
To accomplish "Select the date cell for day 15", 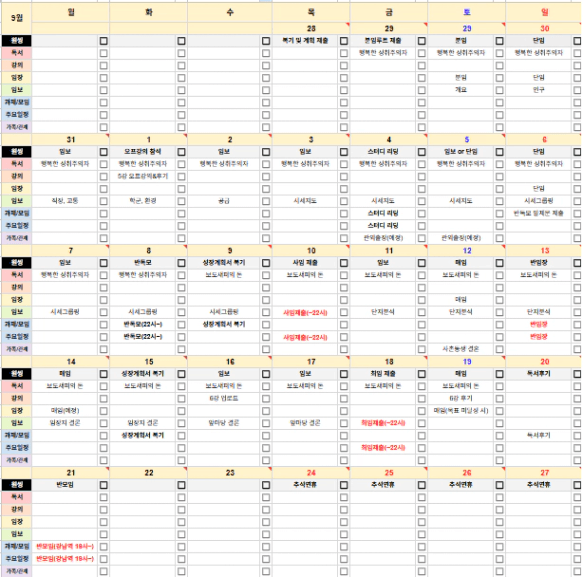I will pyautogui.click(x=148, y=362).
